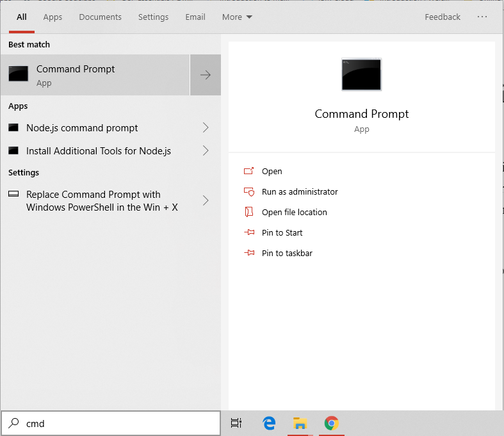Switch to the Documents search tab
Viewport: 504px width, 436px height.
tap(101, 17)
